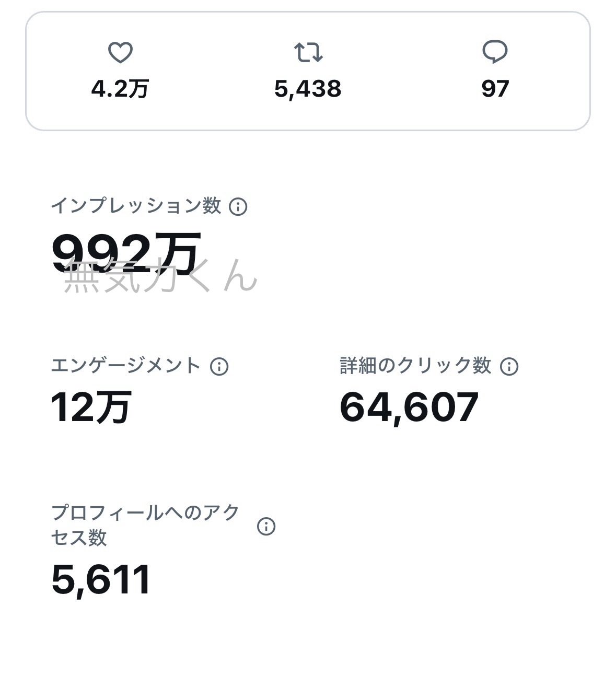Viewport: 616px width, 676px height.
Task: Tap the 5,438 retweet count
Action: (x=308, y=89)
